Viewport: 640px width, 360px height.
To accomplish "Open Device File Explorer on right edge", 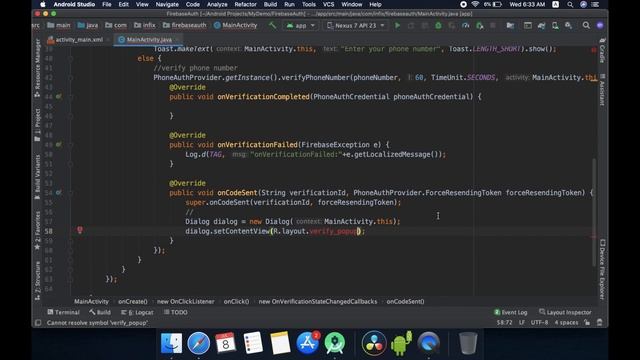I will (602, 269).
